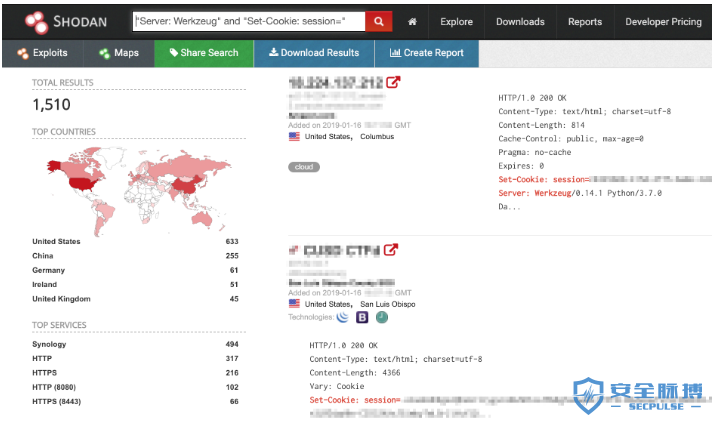722x431 pixels.
Task: Open the Maps tab
Action: click(119, 53)
